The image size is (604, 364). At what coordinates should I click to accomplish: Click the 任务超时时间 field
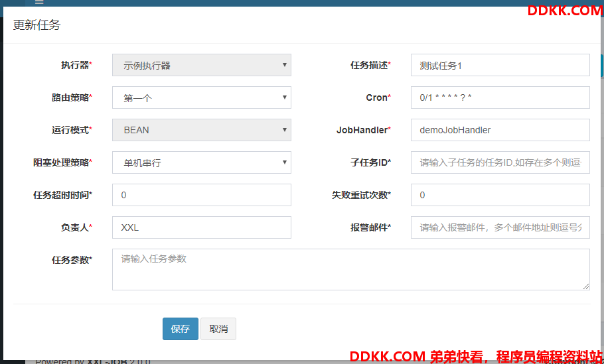pyautogui.click(x=201, y=195)
